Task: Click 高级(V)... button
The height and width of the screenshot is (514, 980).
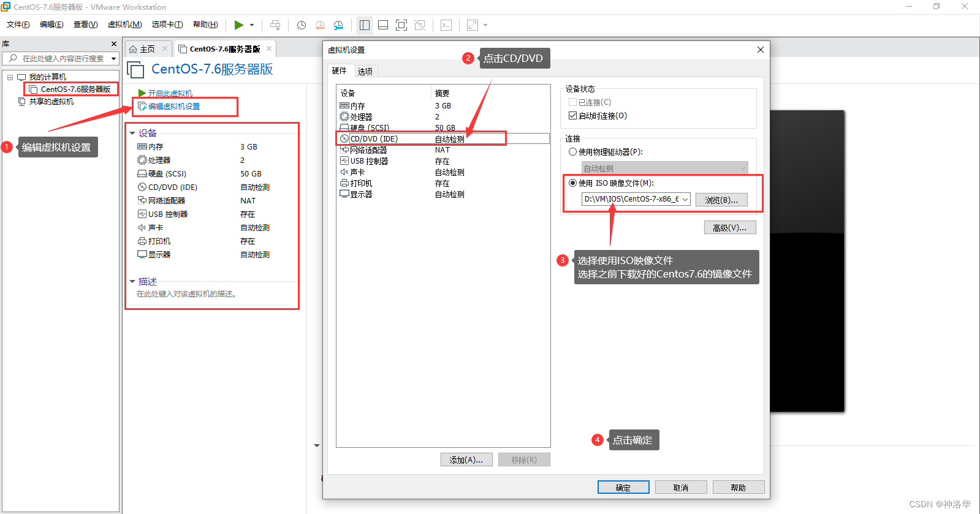Action: [730, 228]
